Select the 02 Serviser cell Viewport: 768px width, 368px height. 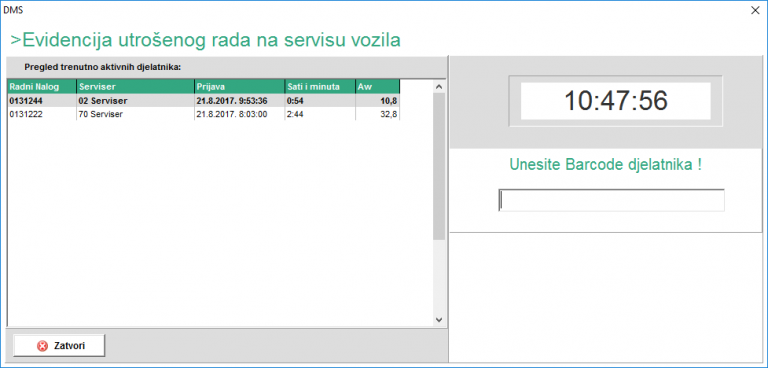point(135,101)
